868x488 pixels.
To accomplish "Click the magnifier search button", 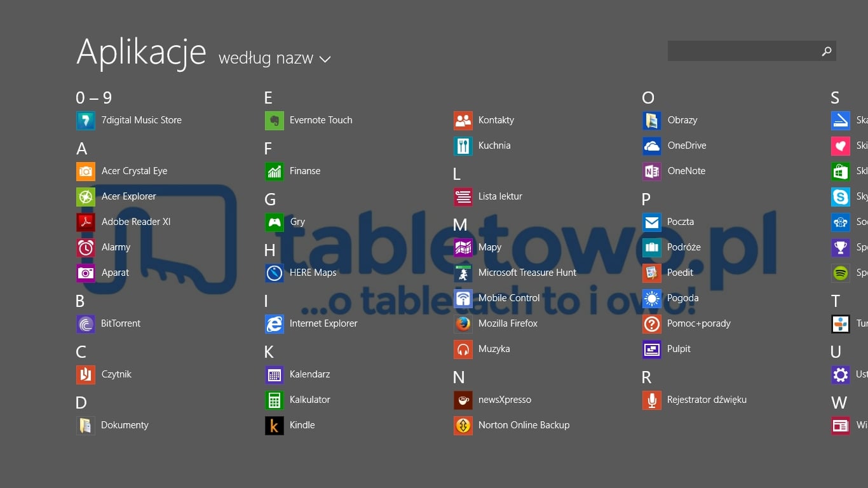I will click(826, 51).
